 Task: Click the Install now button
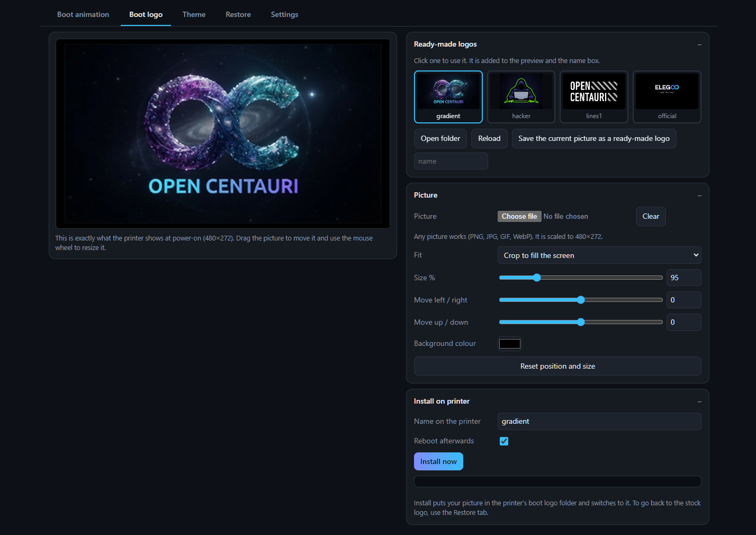pyautogui.click(x=438, y=461)
